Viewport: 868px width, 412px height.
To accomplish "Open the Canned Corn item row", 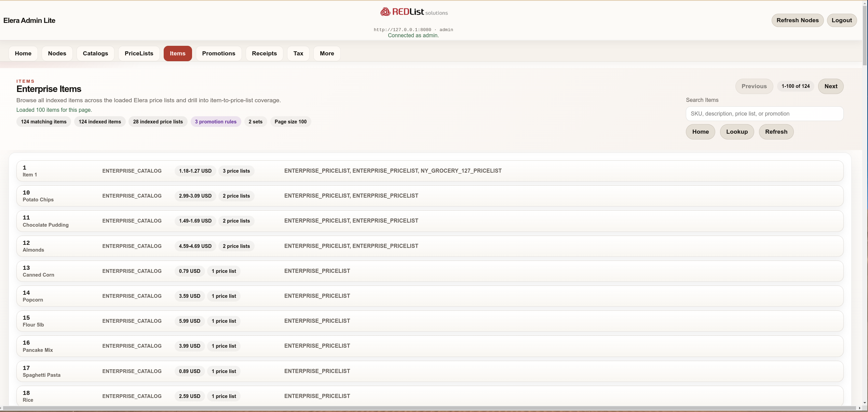I will coord(430,271).
